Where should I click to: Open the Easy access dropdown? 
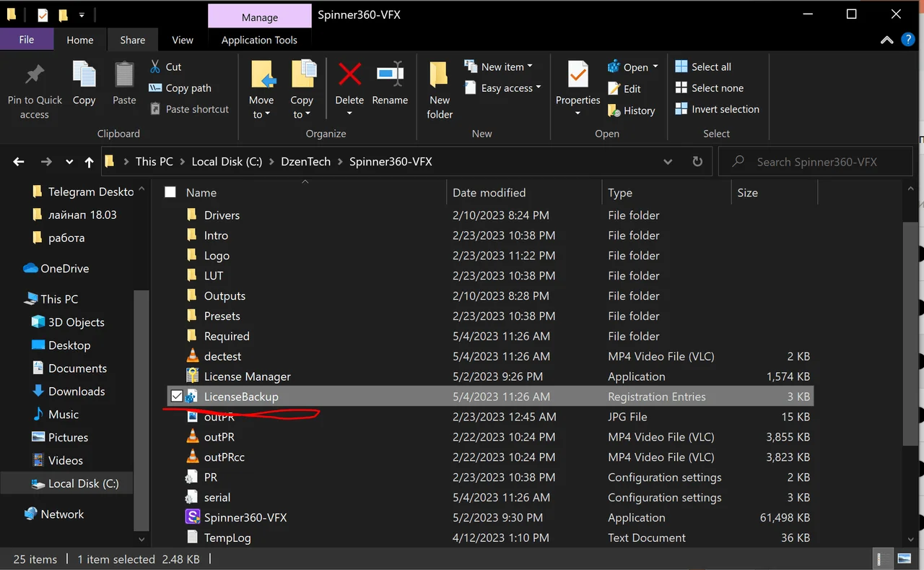coord(502,88)
